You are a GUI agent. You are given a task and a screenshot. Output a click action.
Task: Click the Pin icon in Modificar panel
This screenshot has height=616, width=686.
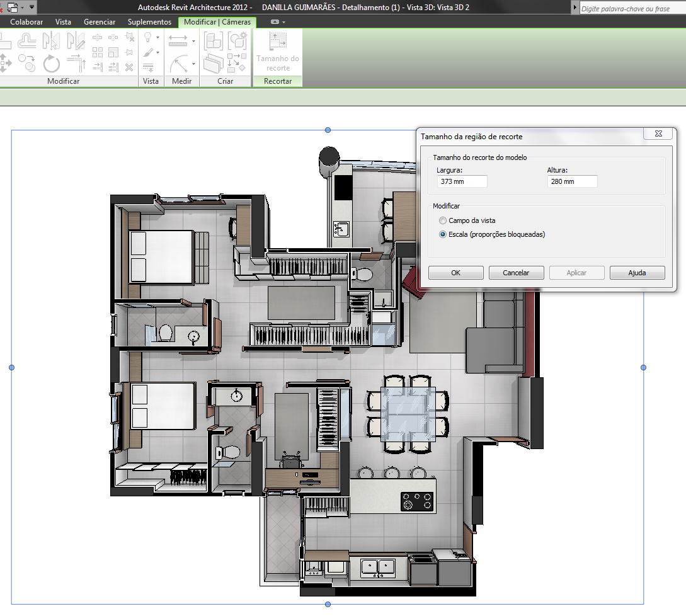[129, 52]
